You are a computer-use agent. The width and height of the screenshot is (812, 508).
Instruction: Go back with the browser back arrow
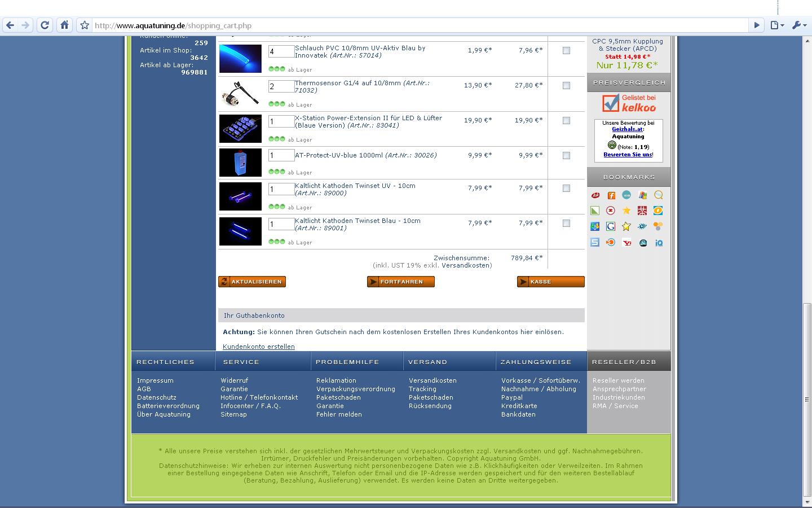tap(10, 25)
